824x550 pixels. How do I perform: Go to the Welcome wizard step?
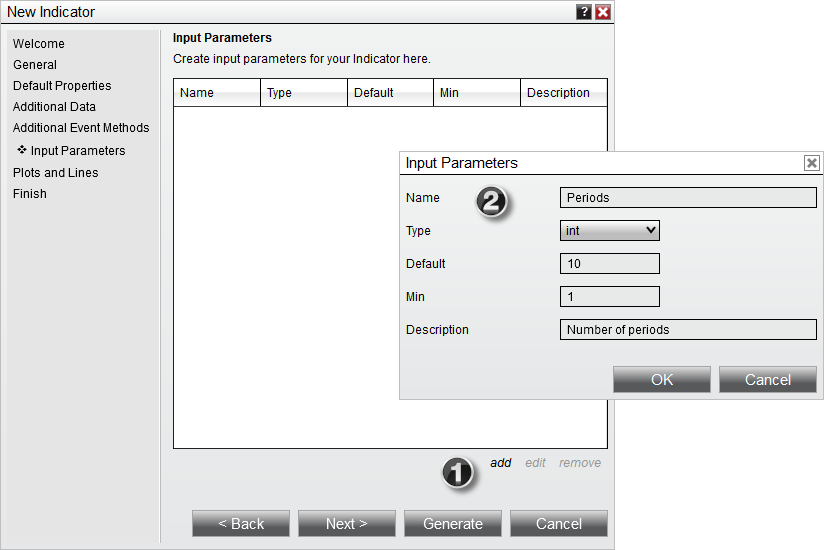(39, 44)
